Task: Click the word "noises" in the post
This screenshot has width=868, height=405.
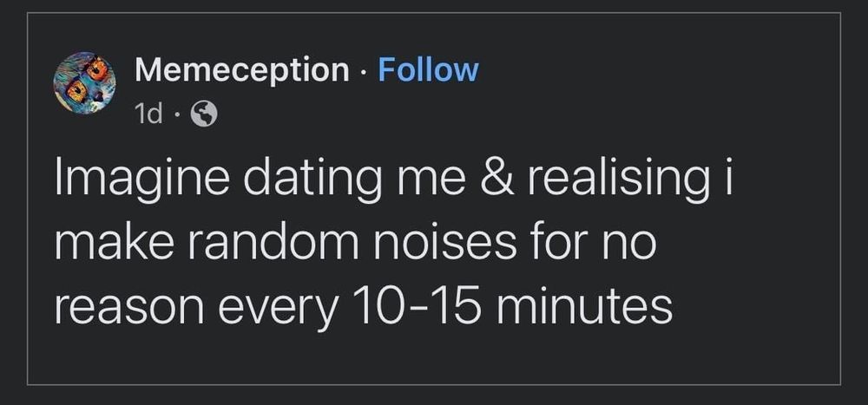Action: (x=443, y=244)
